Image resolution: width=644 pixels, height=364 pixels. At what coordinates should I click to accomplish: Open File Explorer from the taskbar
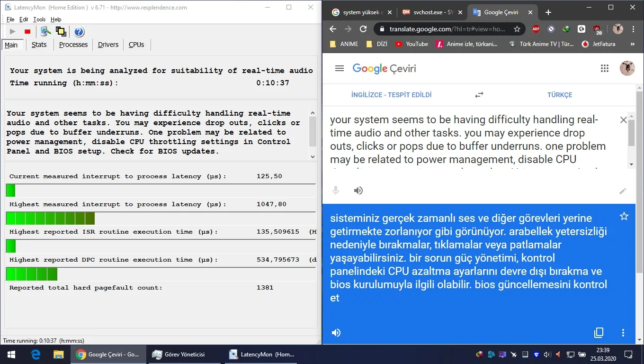pyautogui.click(x=58, y=354)
